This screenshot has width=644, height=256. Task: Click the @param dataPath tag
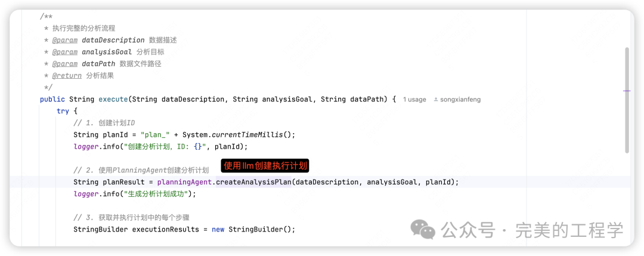click(65, 64)
